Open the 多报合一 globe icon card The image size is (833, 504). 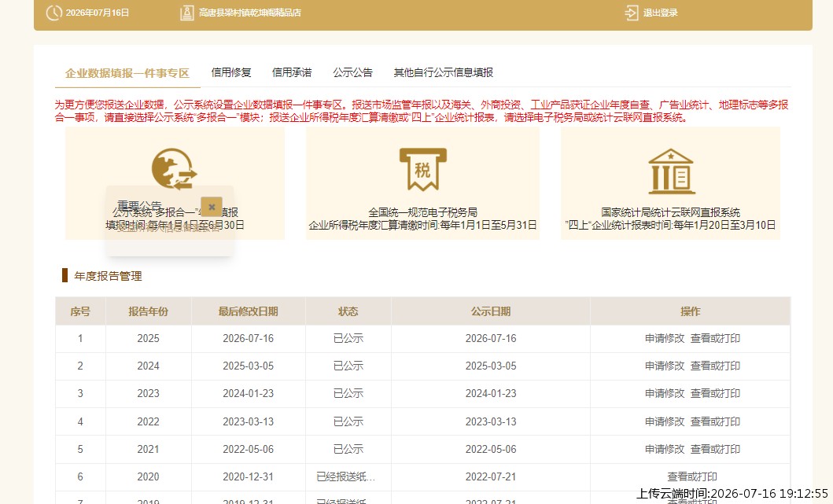[x=175, y=168]
